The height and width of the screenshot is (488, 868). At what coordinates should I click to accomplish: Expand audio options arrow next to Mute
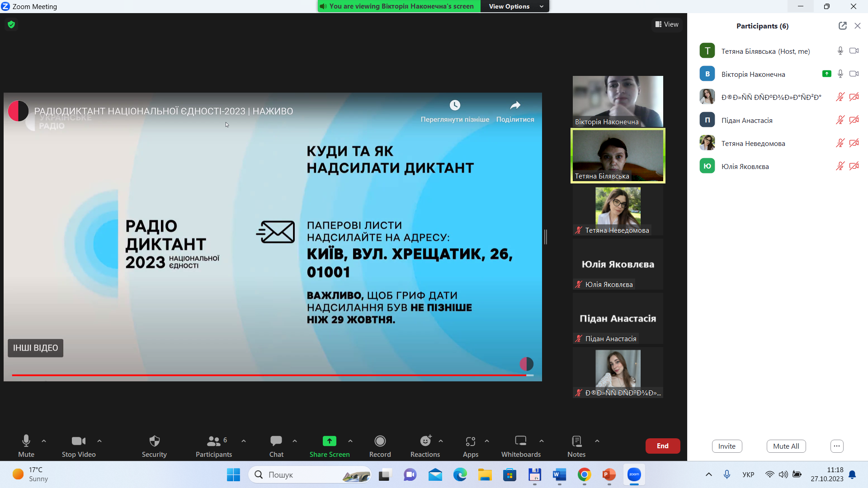[x=44, y=441]
